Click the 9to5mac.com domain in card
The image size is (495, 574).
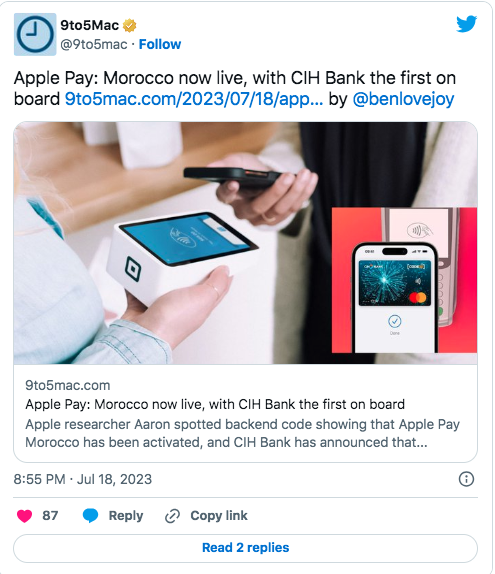coord(68,385)
